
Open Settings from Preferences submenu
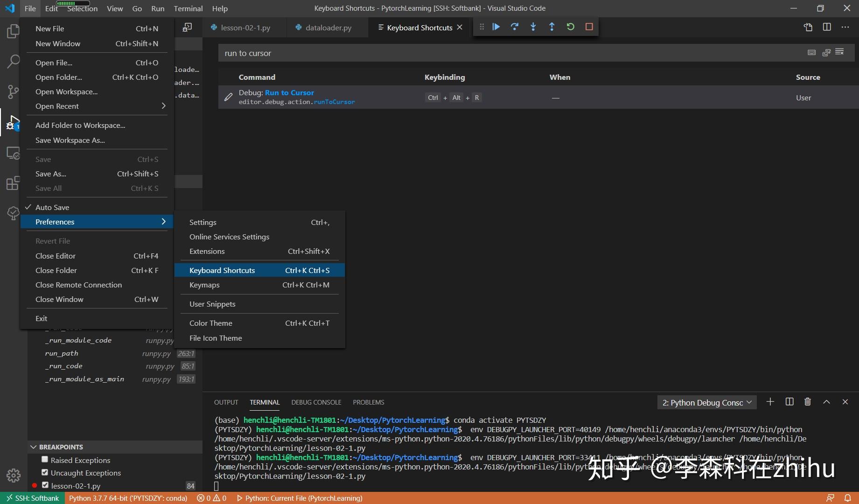259,222
